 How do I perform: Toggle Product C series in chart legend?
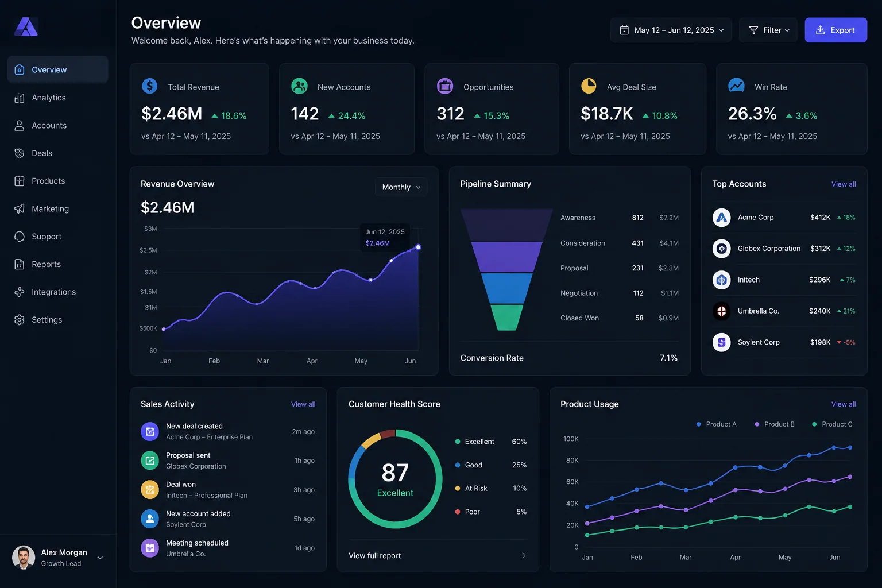coord(832,424)
